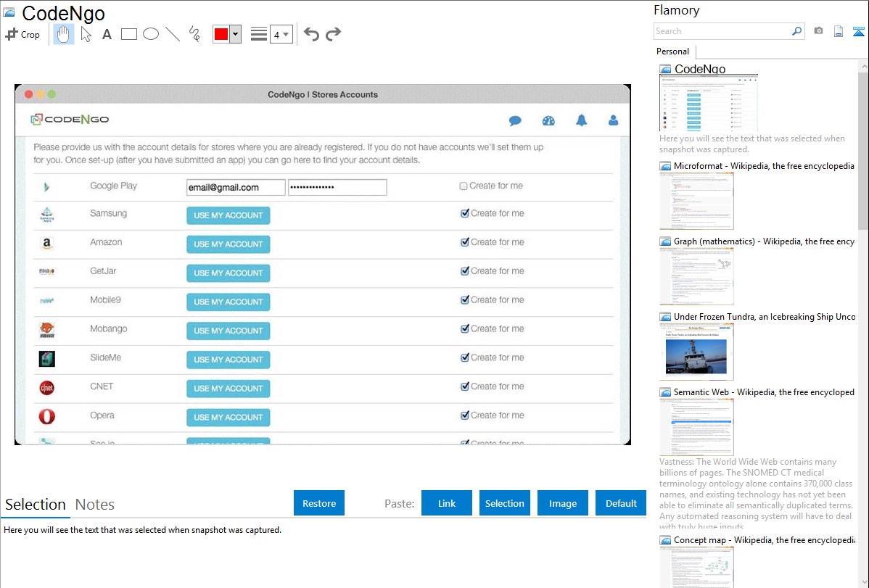Screen dimensions: 869x588
Task: Click the Paste Selection button
Action: click(x=505, y=503)
